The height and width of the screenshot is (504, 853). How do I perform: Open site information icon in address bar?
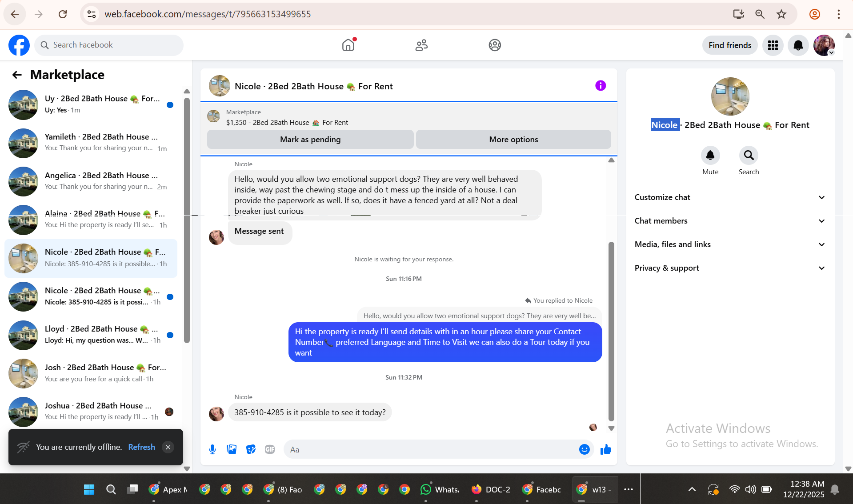click(92, 14)
